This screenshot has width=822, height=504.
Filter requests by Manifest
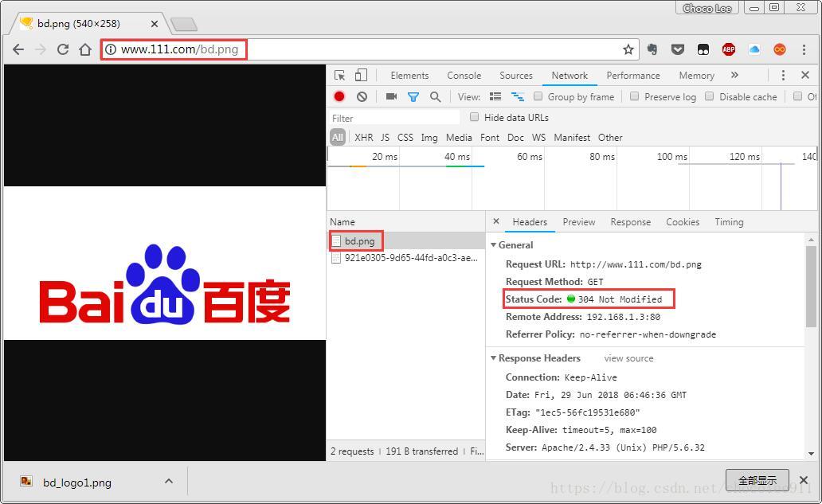pyautogui.click(x=572, y=137)
